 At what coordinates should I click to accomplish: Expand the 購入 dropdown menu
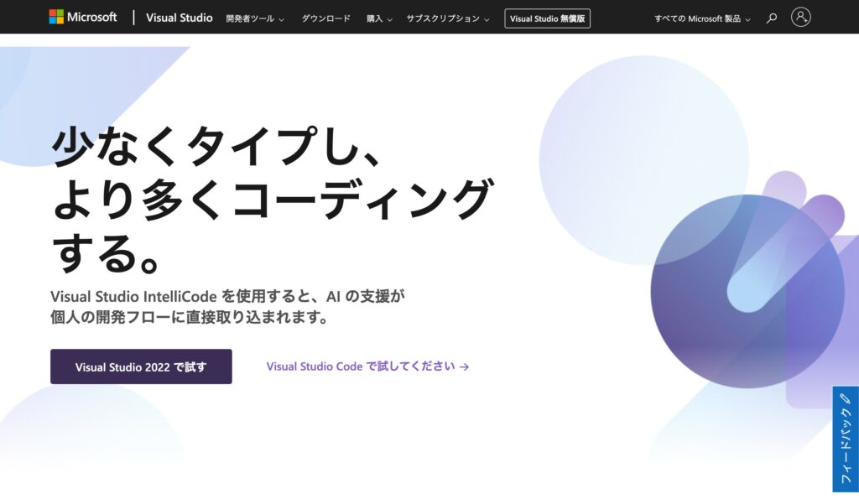379,18
